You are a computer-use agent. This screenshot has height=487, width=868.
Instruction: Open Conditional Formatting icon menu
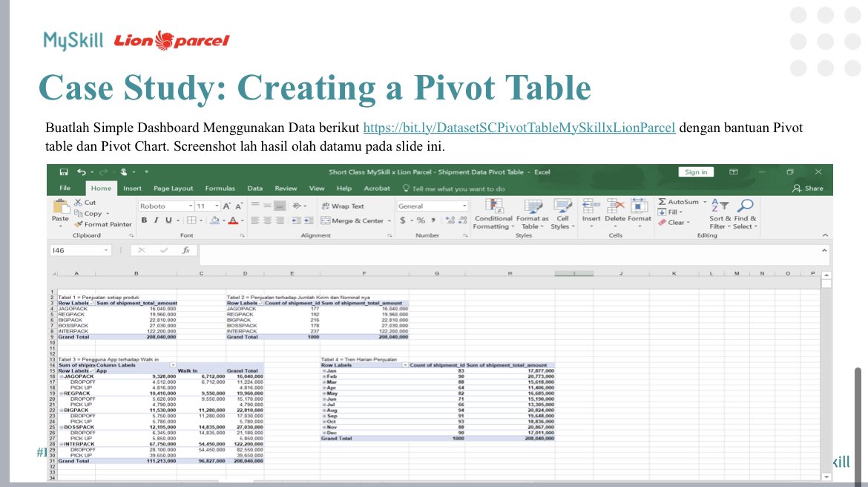[x=494, y=206]
